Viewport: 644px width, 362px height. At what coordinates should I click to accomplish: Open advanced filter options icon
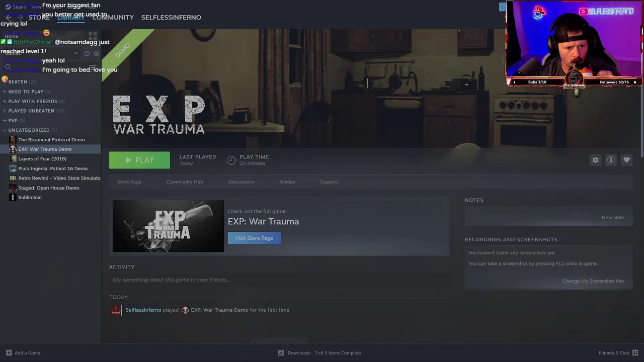(x=93, y=67)
